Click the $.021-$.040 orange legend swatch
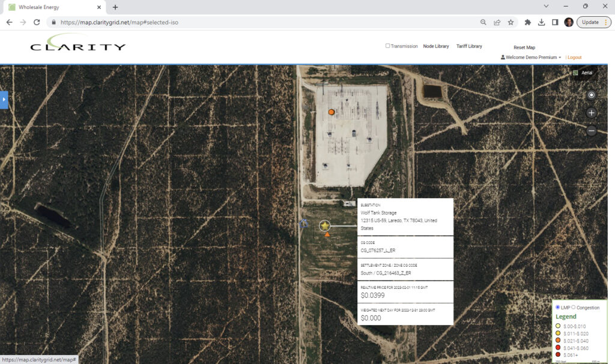 pyautogui.click(x=558, y=341)
